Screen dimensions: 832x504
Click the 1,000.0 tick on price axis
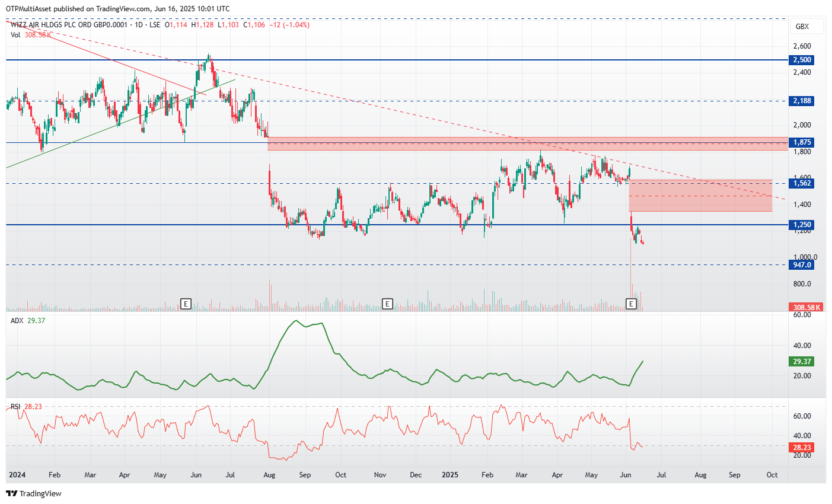click(805, 257)
